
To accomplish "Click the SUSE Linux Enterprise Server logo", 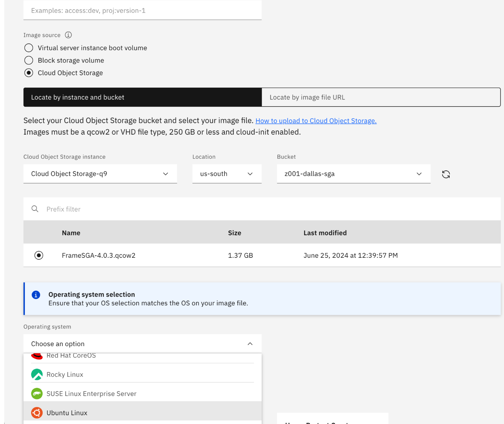I will point(37,394).
